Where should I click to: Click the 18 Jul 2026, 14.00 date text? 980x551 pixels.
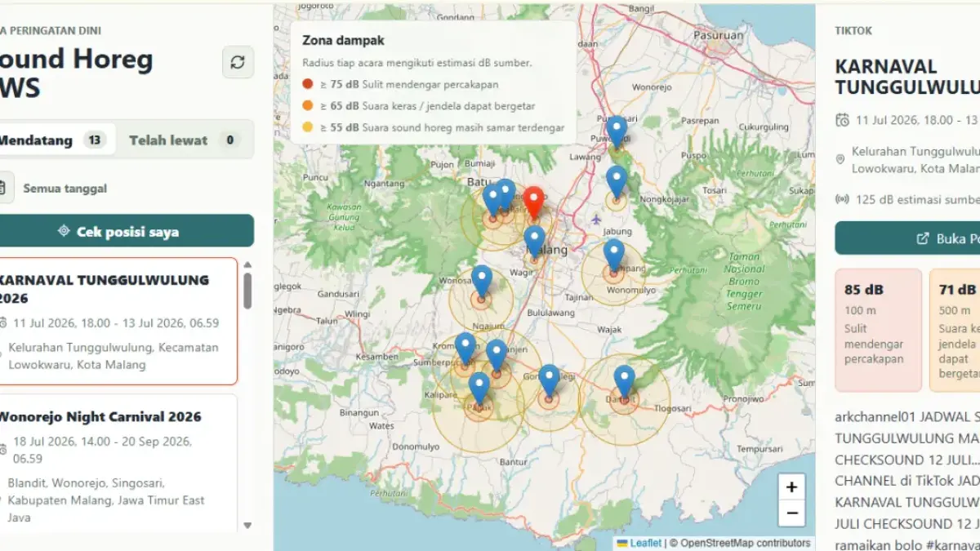[103, 450]
